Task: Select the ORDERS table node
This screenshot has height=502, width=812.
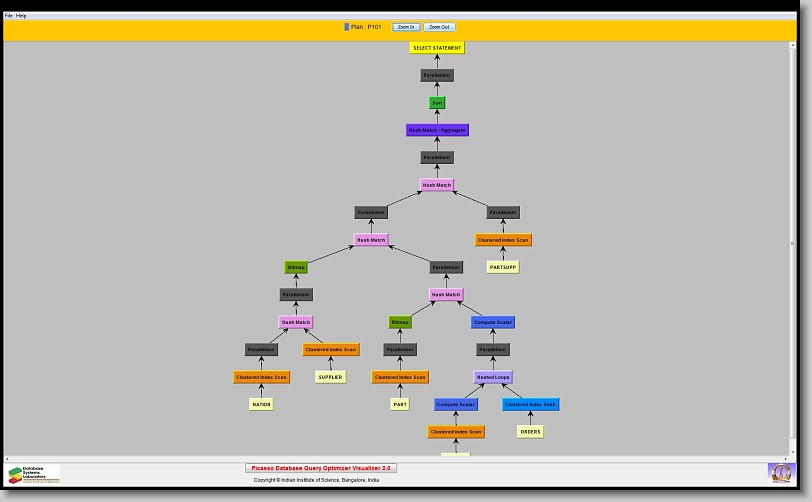Action: (530, 432)
